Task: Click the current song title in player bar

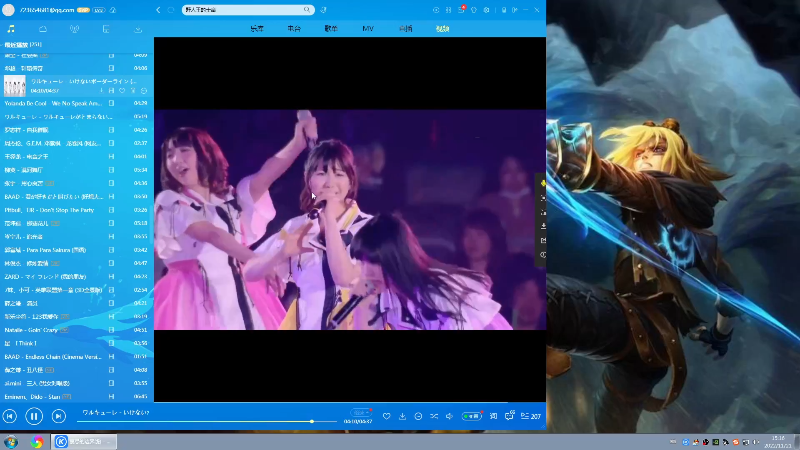Action: 116,412
